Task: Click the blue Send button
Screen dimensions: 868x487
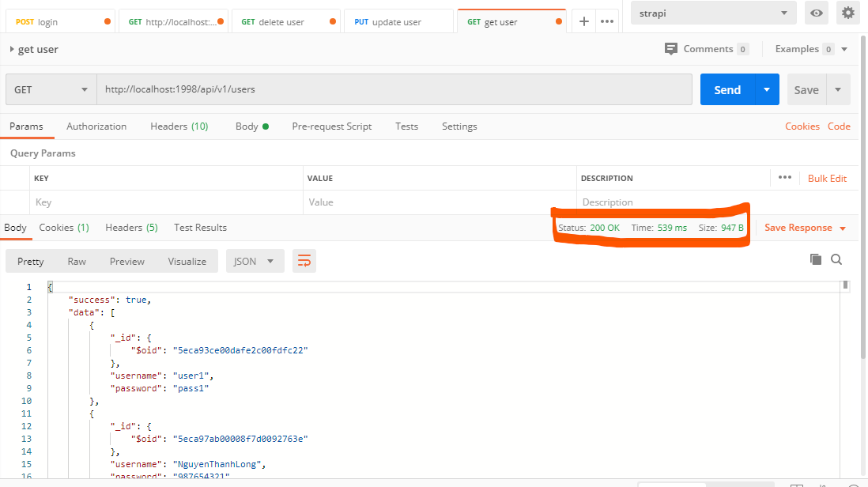Action: pos(727,89)
